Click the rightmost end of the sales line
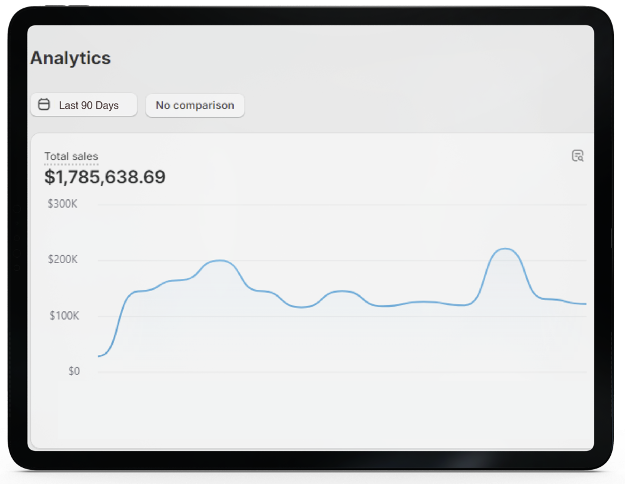625x484 pixels. tap(584, 303)
